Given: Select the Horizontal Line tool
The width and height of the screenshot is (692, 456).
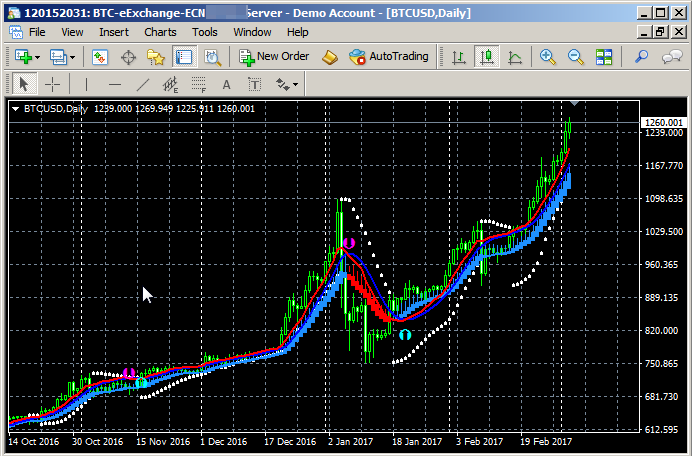Looking at the screenshot, I should pyautogui.click(x=114, y=84).
